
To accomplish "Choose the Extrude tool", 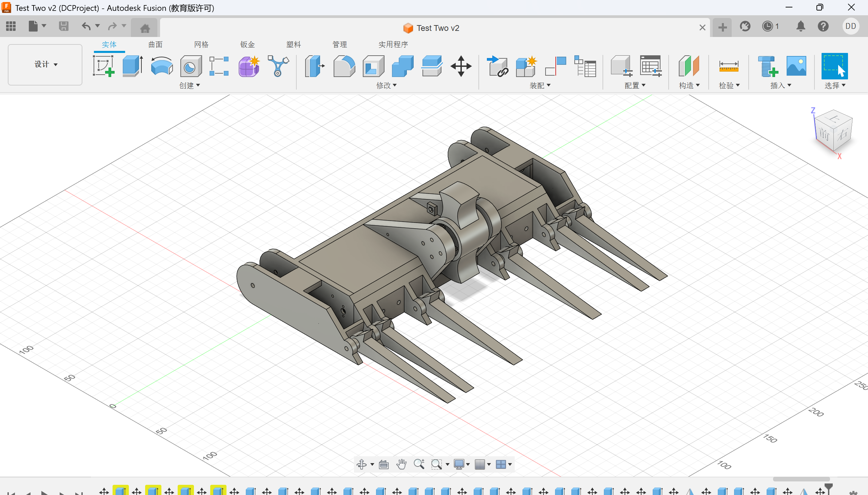I will tap(133, 66).
